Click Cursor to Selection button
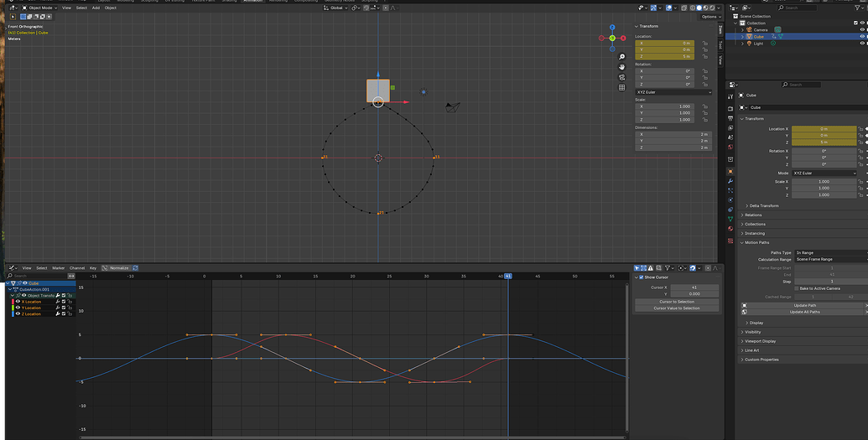Screen dimensions: 868x440 [677, 302]
